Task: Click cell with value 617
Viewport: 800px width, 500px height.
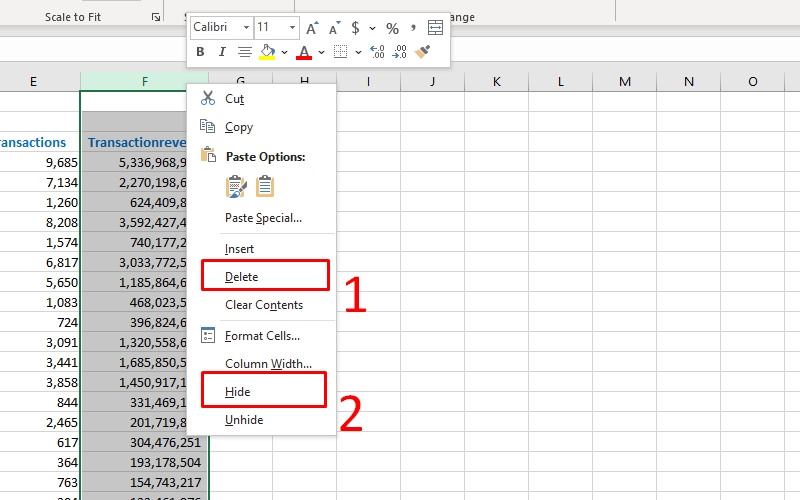Action: (40, 442)
